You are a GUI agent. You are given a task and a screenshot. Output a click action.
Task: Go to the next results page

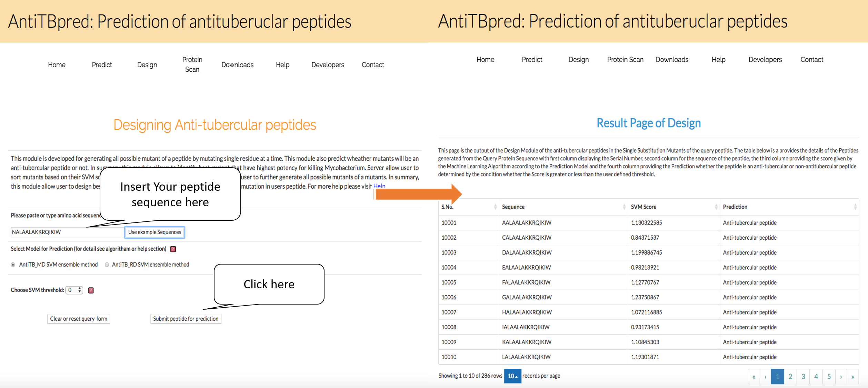[841, 377]
